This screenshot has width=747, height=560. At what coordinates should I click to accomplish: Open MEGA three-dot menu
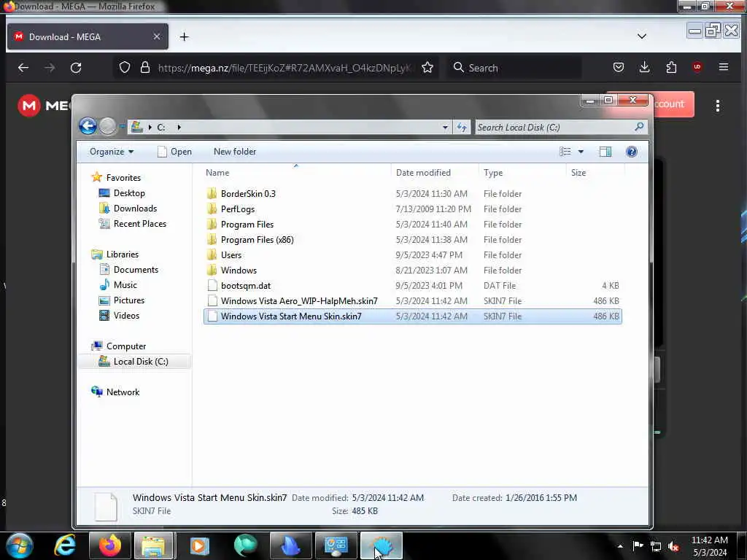[x=718, y=106]
